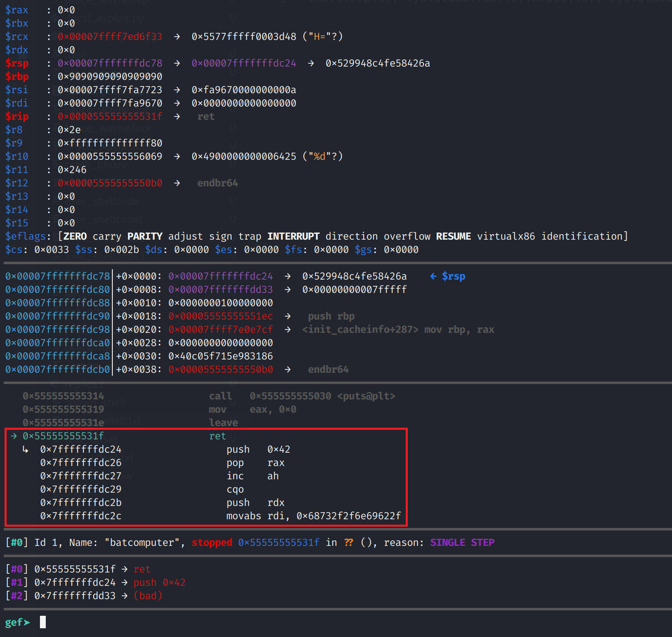Image resolution: width=672 pixels, height=637 pixels.
Task: Click the push 0x42 shellcode instruction
Action: tap(258, 449)
